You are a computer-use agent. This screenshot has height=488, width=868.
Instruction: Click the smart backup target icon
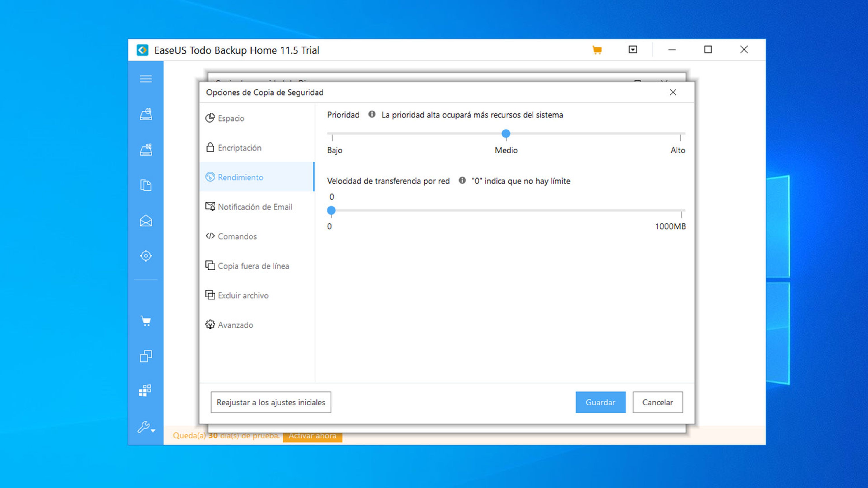click(146, 256)
